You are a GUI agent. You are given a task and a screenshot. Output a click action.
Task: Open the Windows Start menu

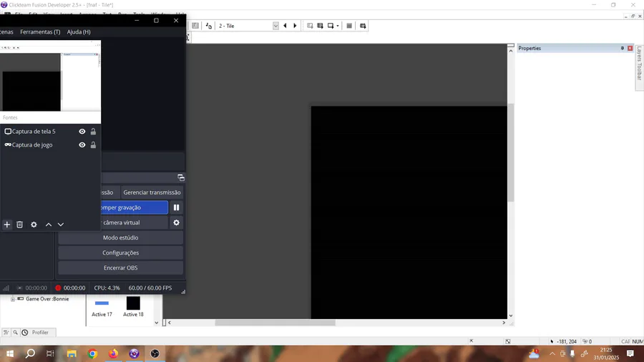(x=10, y=353)
